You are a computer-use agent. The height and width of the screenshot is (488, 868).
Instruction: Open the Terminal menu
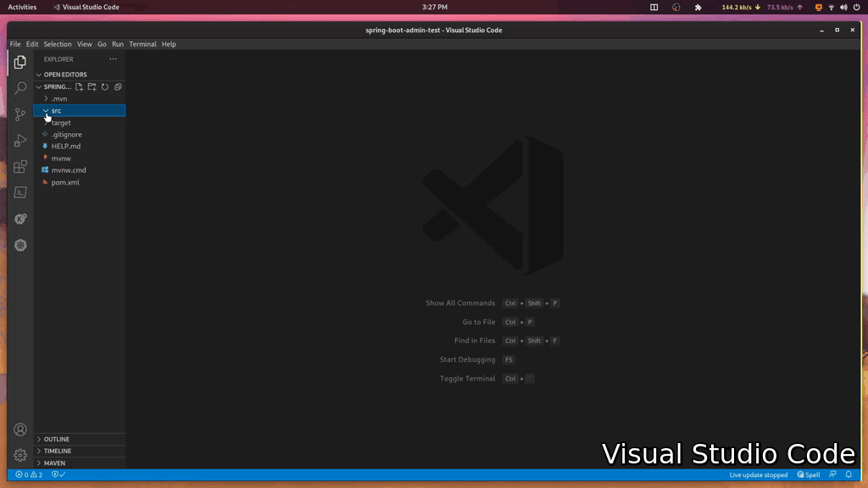point(142,44)
